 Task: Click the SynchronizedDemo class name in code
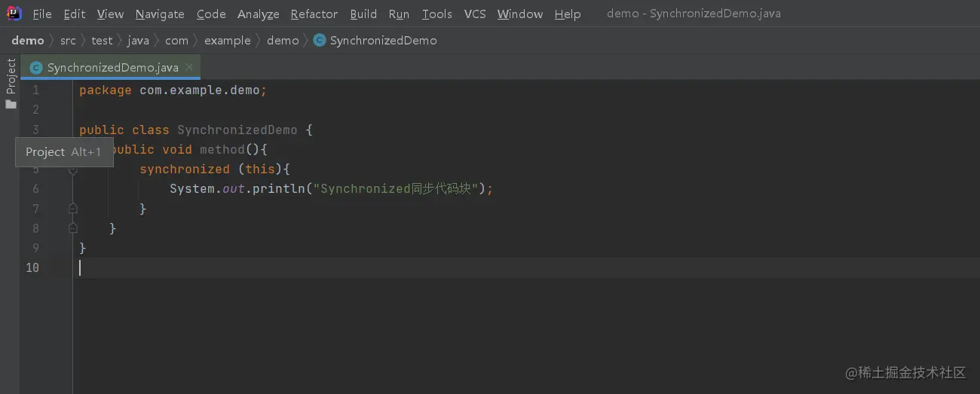pos(237,130)
